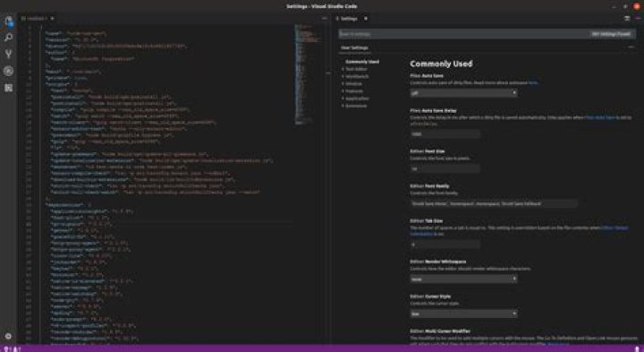
Task: Click the Files: Auto Save Delay setting title
Action: [x=433, y=111]
